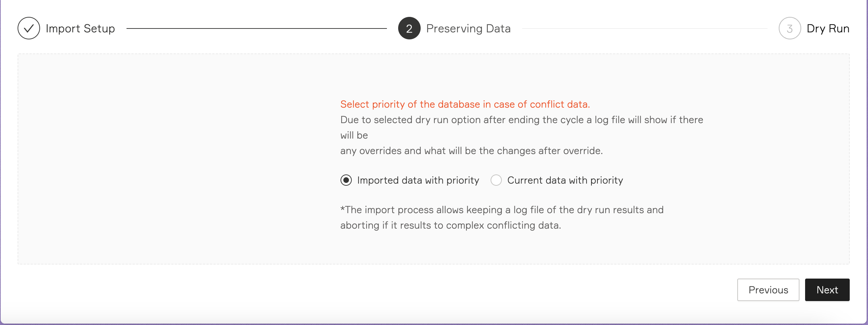Click empty area of the dashed gray panel
The height and width of the screenshot is (325, 868).
(x=176, y=158)
